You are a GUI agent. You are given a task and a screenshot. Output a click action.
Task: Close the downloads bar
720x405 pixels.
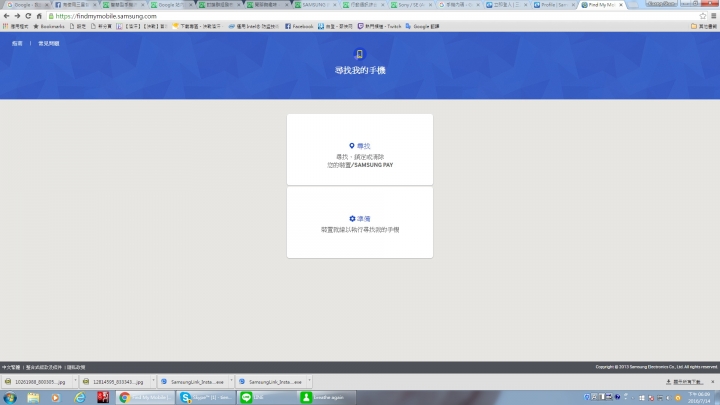point(713,382)
